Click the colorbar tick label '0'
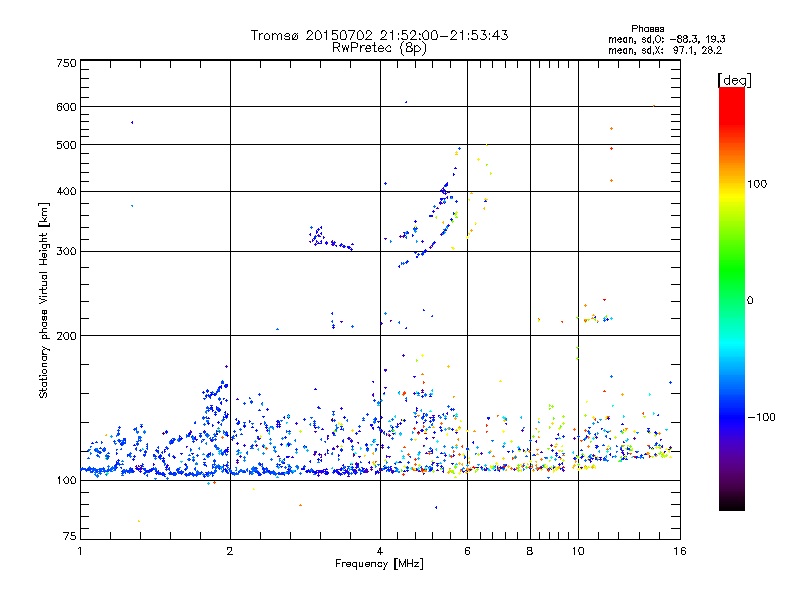Image resolution: width=800 pixels, height=600 pixels. [x=750, y=300]
